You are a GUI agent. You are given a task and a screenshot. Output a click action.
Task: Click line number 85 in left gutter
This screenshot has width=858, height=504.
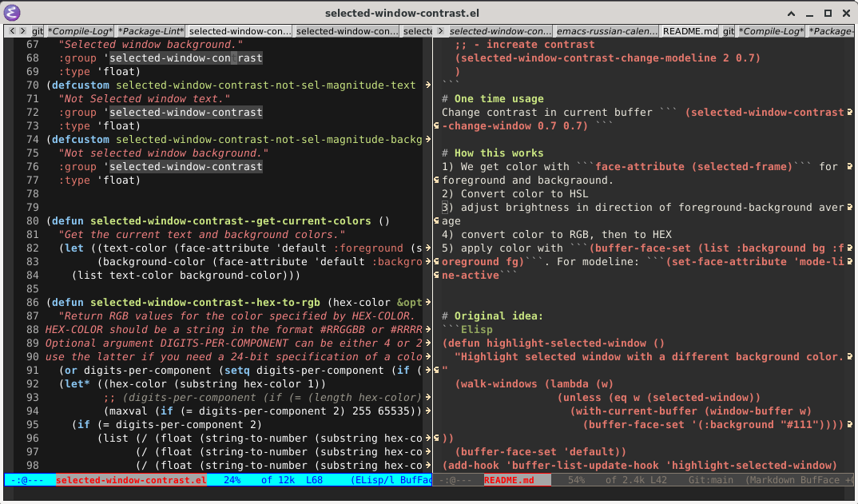pos(33,288)
